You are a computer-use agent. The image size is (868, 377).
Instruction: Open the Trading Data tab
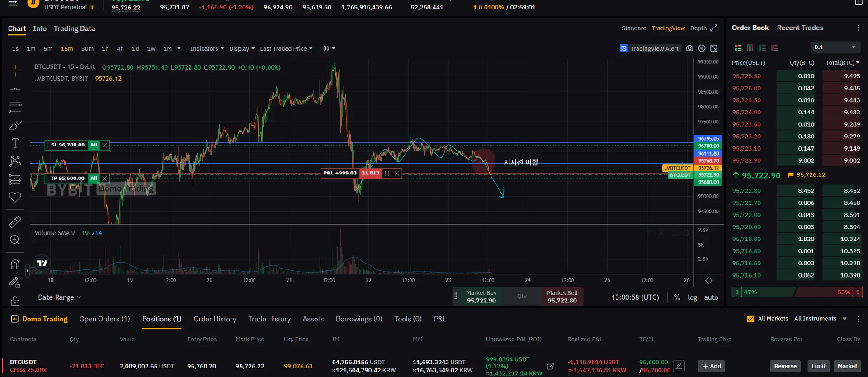click(x=74, y=28)
